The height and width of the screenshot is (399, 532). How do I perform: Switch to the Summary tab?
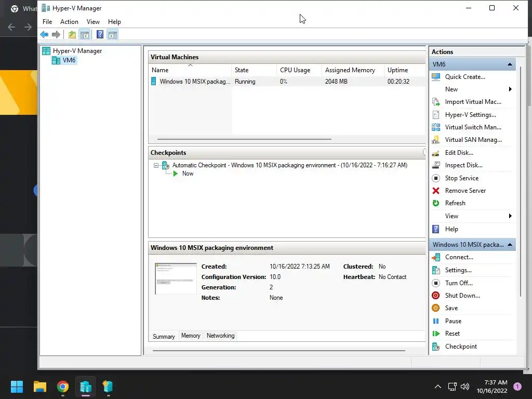(164, 336)
